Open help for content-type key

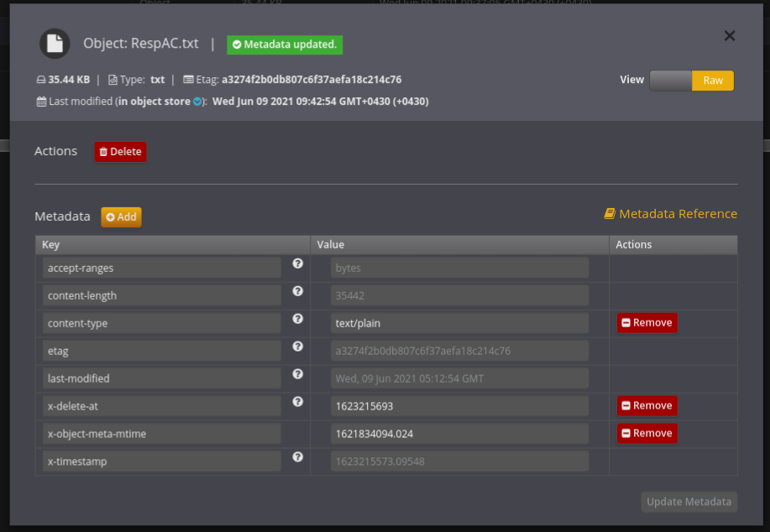pyautogui.click(x=297, y=319)
